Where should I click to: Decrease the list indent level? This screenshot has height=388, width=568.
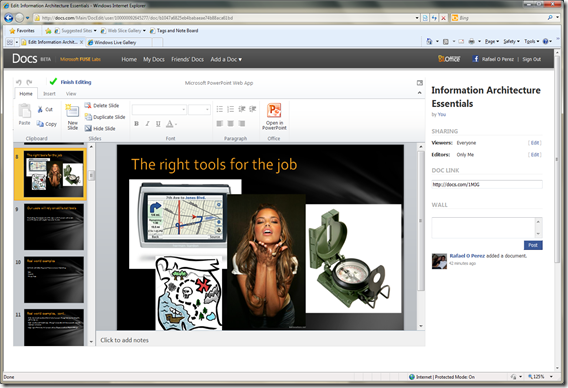pyautogui.click(x=242, y=109)
